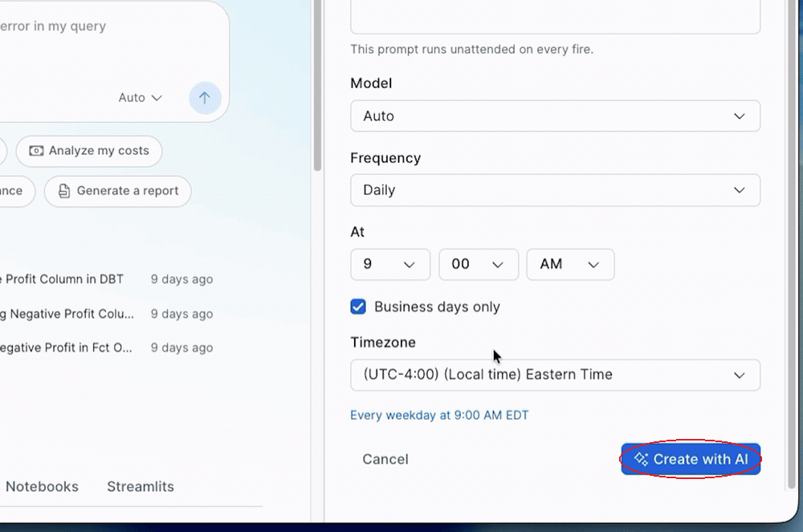This screenshot has height=532, width=803.
Task: Switch to the Notebooks tab
Action: click(x=42, y=486)
